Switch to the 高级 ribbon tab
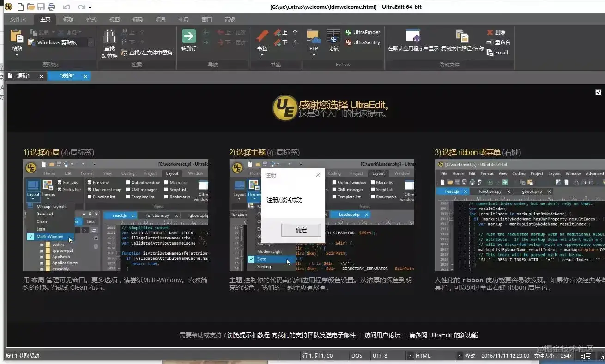This screenshot has width=605, height=364. (230, 19)
